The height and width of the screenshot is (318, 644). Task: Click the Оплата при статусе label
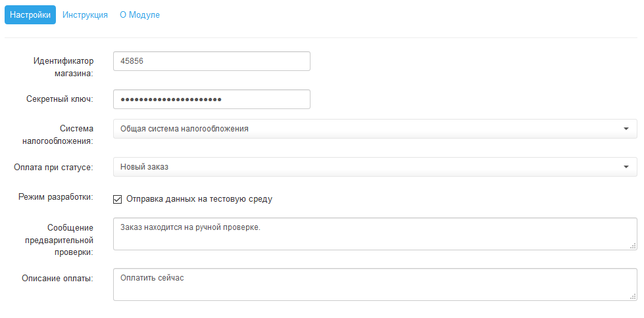tap(54, 167)
